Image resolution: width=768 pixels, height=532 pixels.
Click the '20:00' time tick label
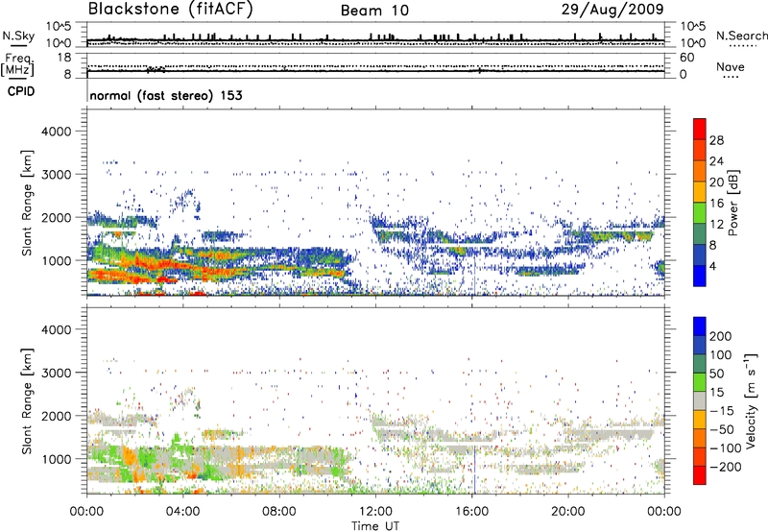(567, 512)
